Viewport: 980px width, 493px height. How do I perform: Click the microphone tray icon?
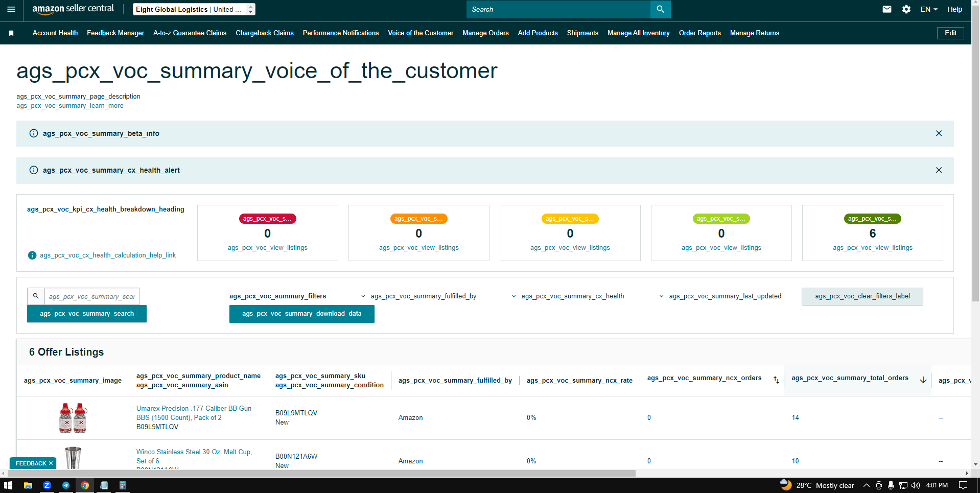point(891,485)
